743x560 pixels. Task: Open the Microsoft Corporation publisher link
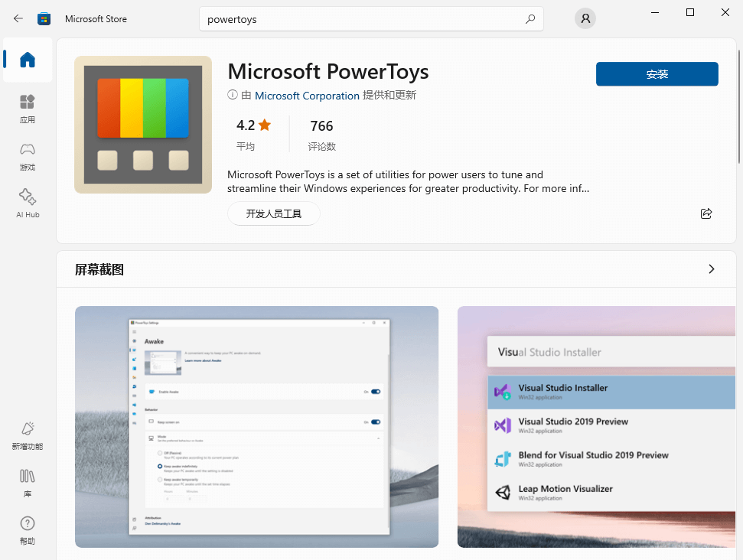point(307,96)
